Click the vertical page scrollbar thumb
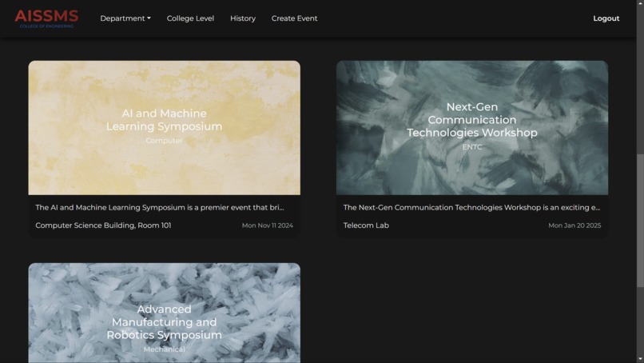The image size is (644, 363). [640, 221]
